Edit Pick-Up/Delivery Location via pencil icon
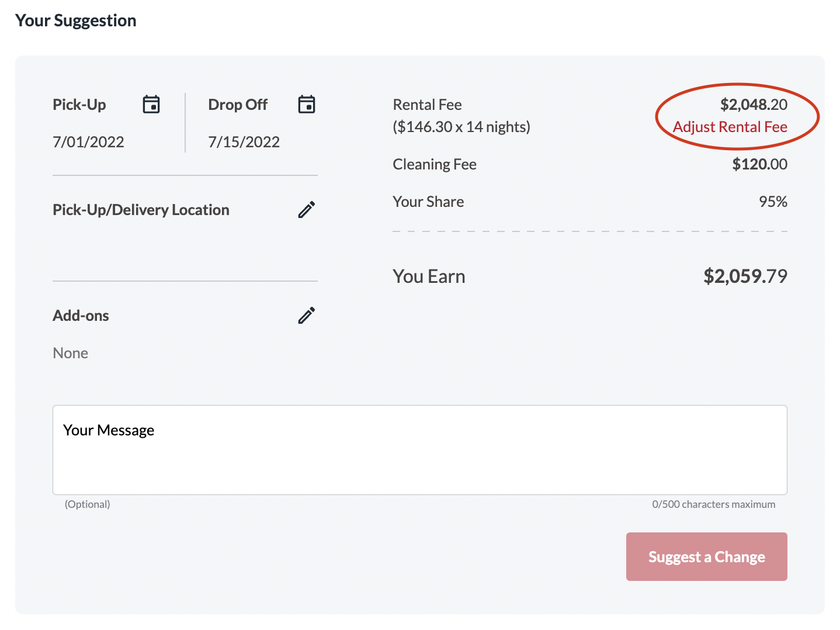 point(307,210)
